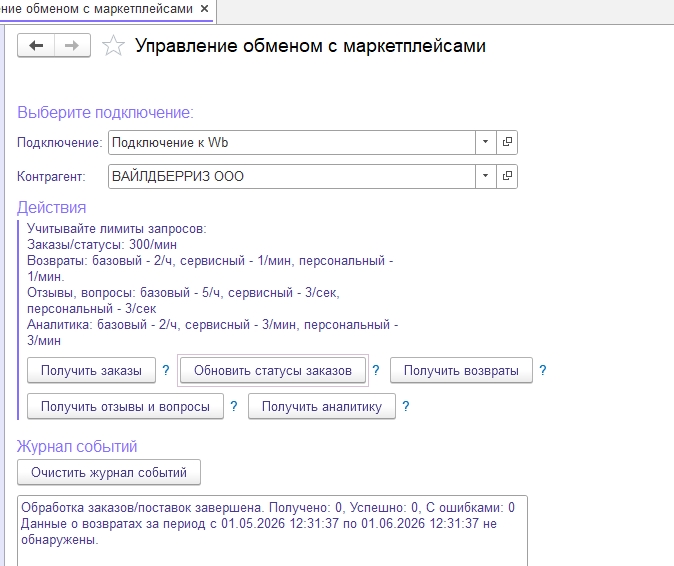Show help for Получить аналитику
This screenshot has height=566, width=674.
click(x=405, y=406)
